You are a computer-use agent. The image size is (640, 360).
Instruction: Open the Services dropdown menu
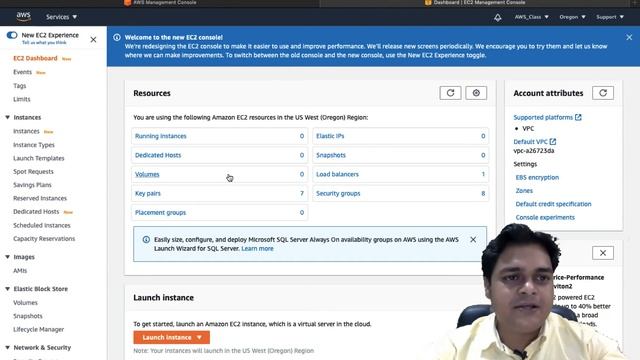click(61, 17)
